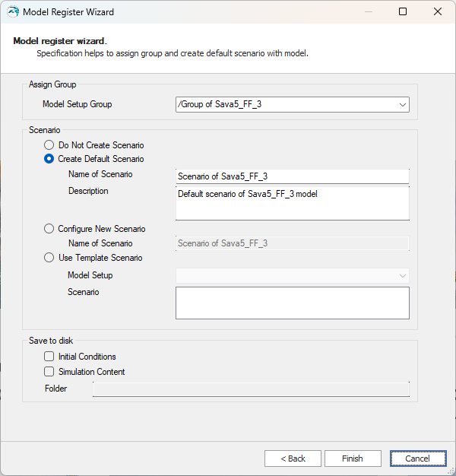Click the default Name of Scenario field
Image resolution: width=456 pixels, height=476 pixels.
tap(293, 176)
